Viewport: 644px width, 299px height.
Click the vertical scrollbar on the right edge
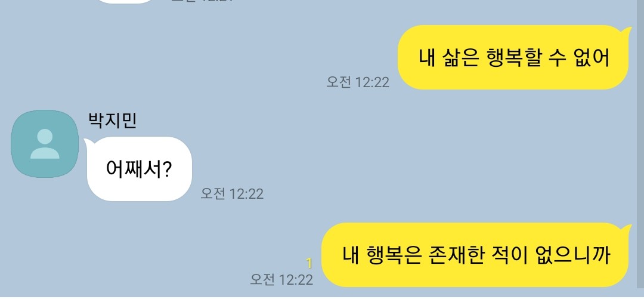coord(640,148)
